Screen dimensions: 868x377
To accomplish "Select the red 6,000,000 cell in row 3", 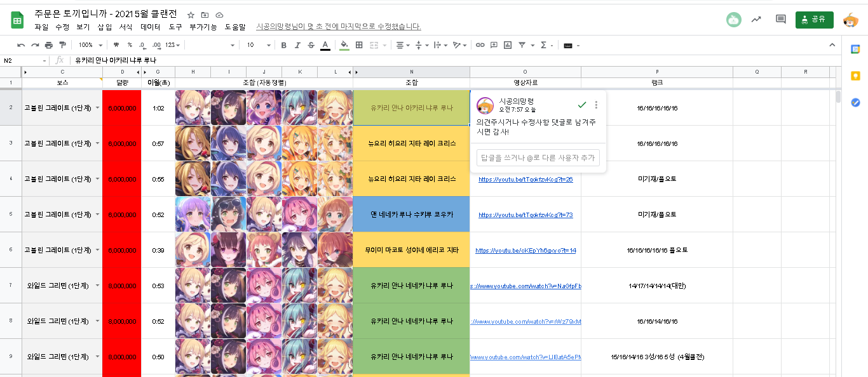I will coord(121,143).
